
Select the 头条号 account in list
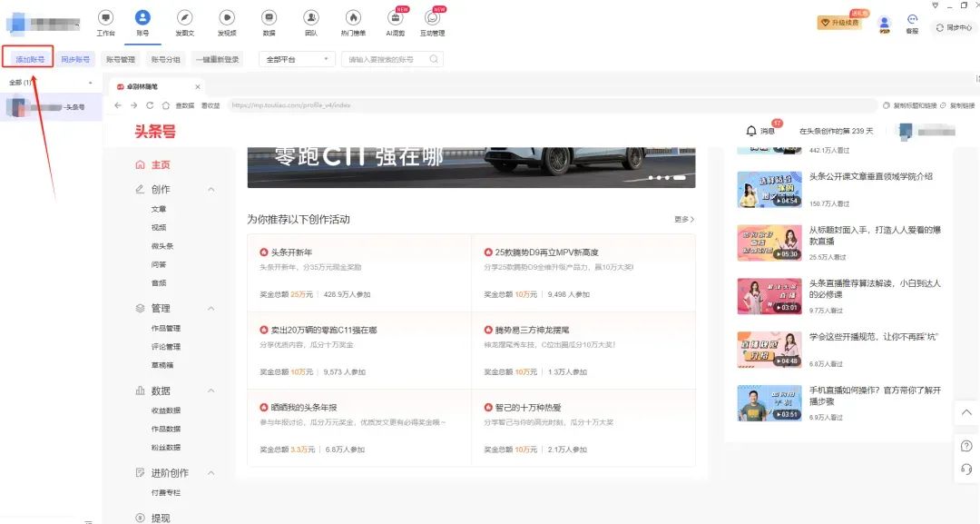(51, 107)
